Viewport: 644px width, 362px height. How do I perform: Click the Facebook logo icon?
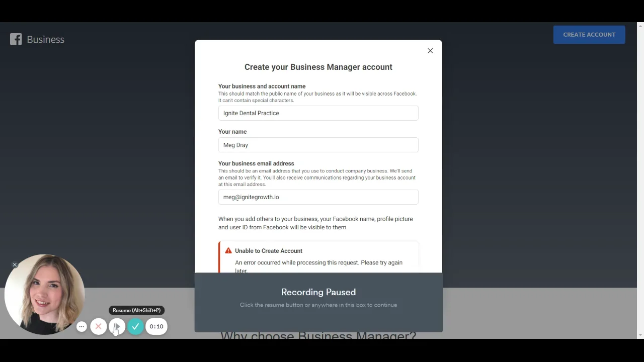point(16,39)
